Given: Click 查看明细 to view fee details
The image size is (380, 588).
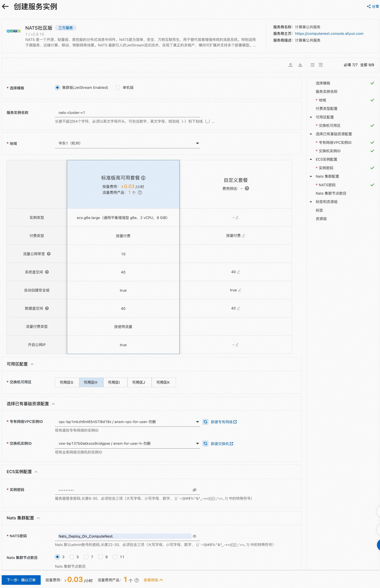Looking at the screenshot, I should [153, 580].
